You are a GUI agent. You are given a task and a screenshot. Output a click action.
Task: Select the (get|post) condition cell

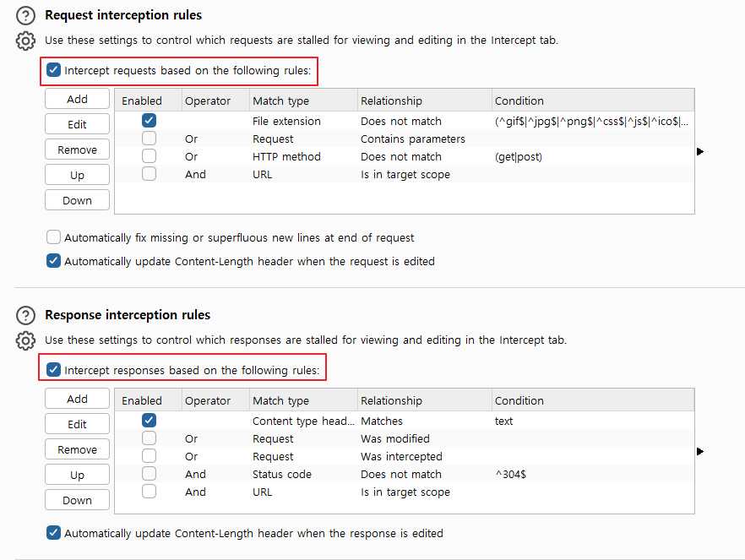point(592,156)
